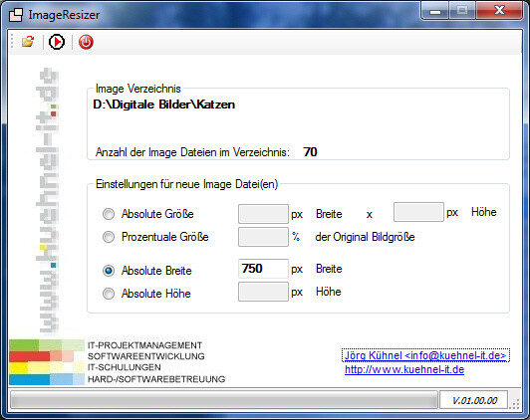The height and width of the screenshot is (420, 530).
Task: Click the window resize grip corner
Action: click(515, 403)
